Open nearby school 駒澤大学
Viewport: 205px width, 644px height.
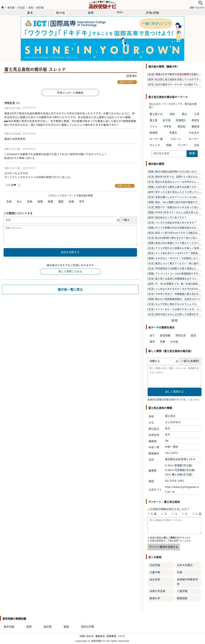(161, 598)
